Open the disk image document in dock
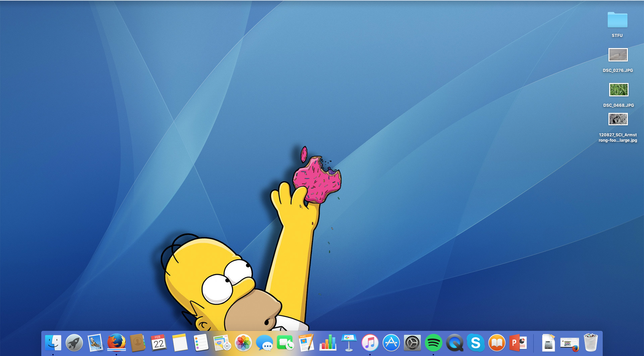Image resolution: width=644 pixels, height=356 pixels. coord(548,343)
